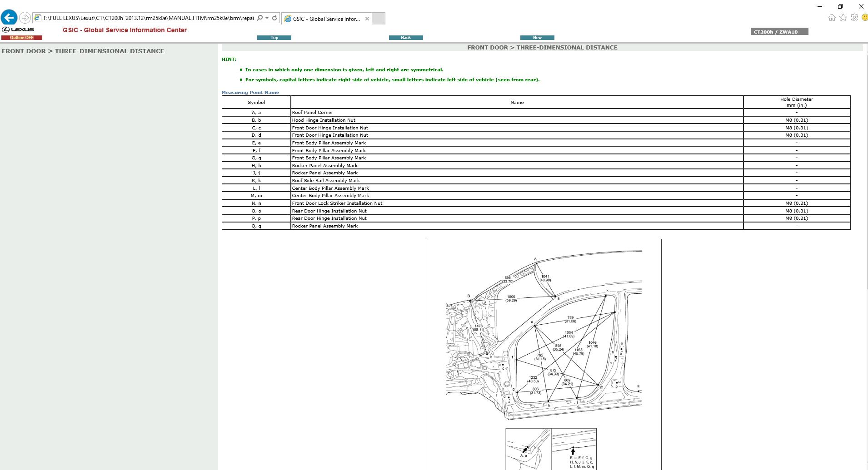Click the New button

(537, 38)
